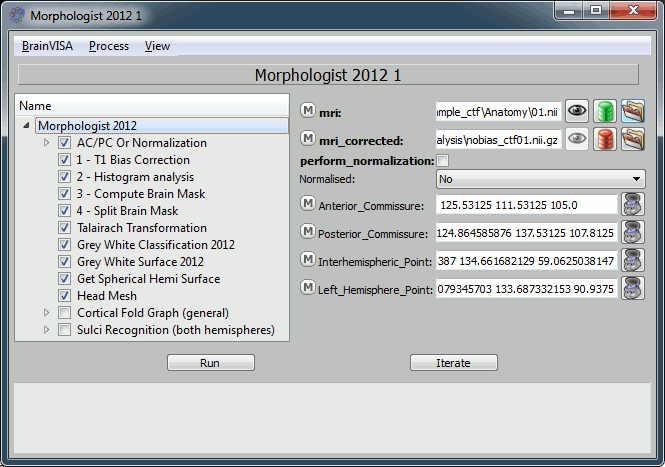Click the M marker beside Posterior_Commissure
Screen dimensions: 665x467
coord(308,232)
